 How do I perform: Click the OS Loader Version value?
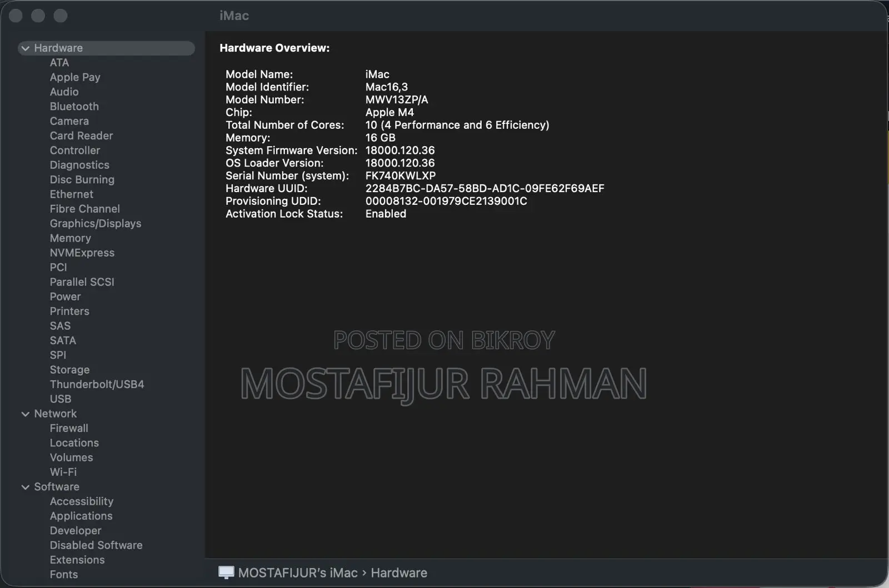(x=400, y=163)
